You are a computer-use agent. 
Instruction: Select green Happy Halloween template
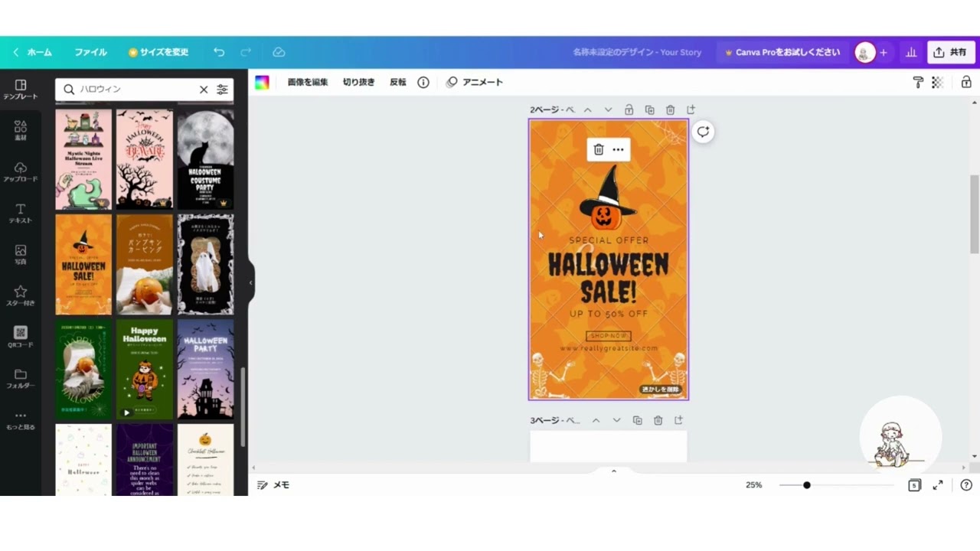[145, 369]
